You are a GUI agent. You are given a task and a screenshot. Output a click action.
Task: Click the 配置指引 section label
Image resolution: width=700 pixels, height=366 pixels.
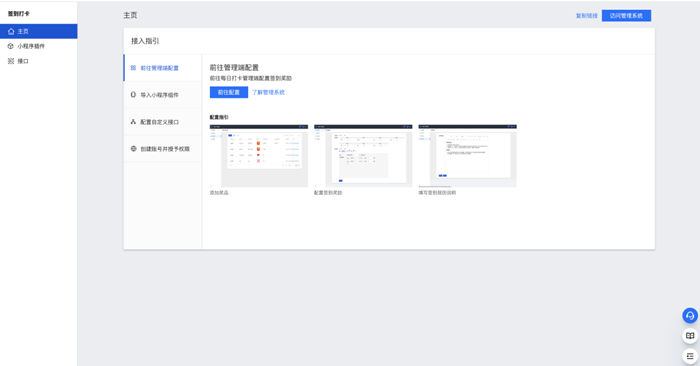click(x=219, y=117)
